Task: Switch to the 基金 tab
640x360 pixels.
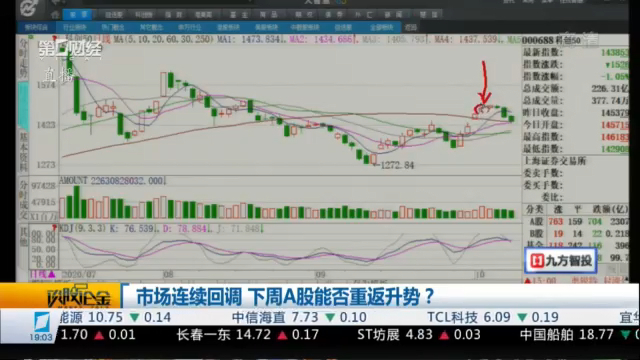Action: click(239, 15)
